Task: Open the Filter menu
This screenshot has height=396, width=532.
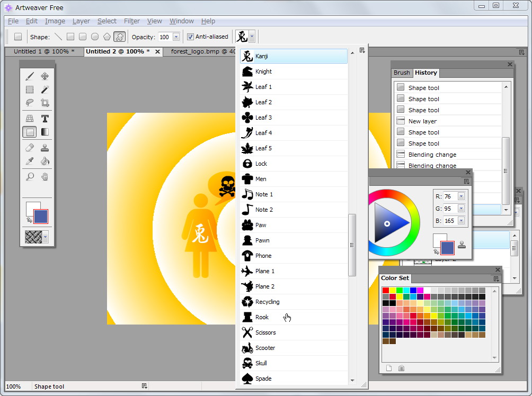Action: click(131, 21)
